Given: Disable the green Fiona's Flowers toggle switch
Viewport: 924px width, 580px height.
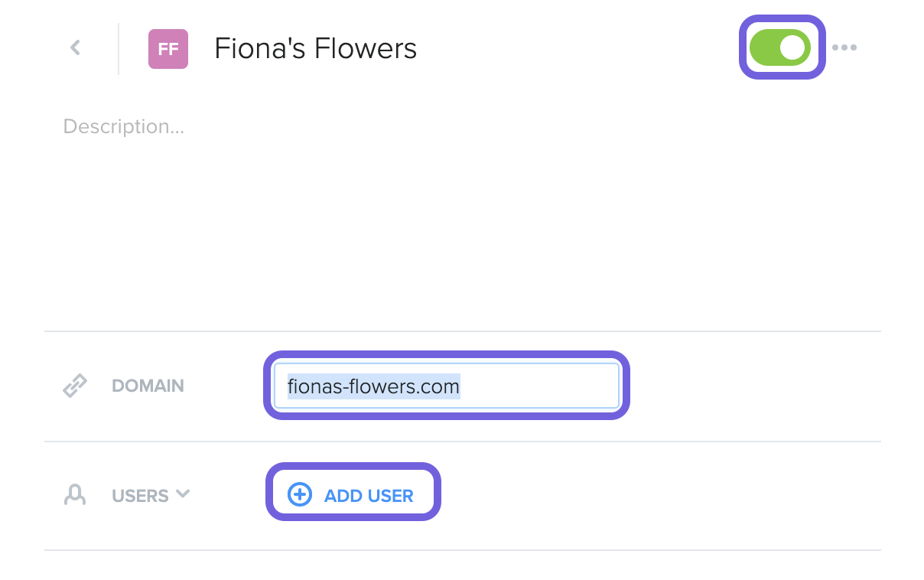Looking at the screenshot, I should click(780, 47).
